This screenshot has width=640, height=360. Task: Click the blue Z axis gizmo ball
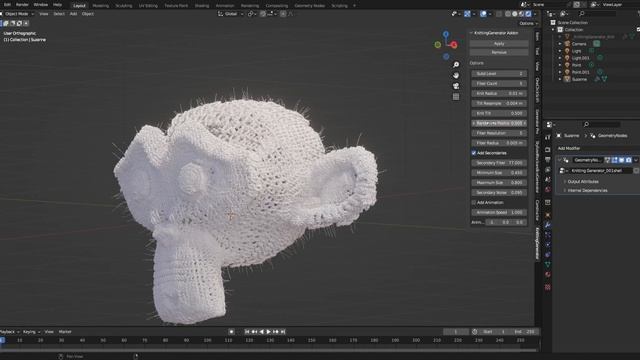[x=446, y=34]
